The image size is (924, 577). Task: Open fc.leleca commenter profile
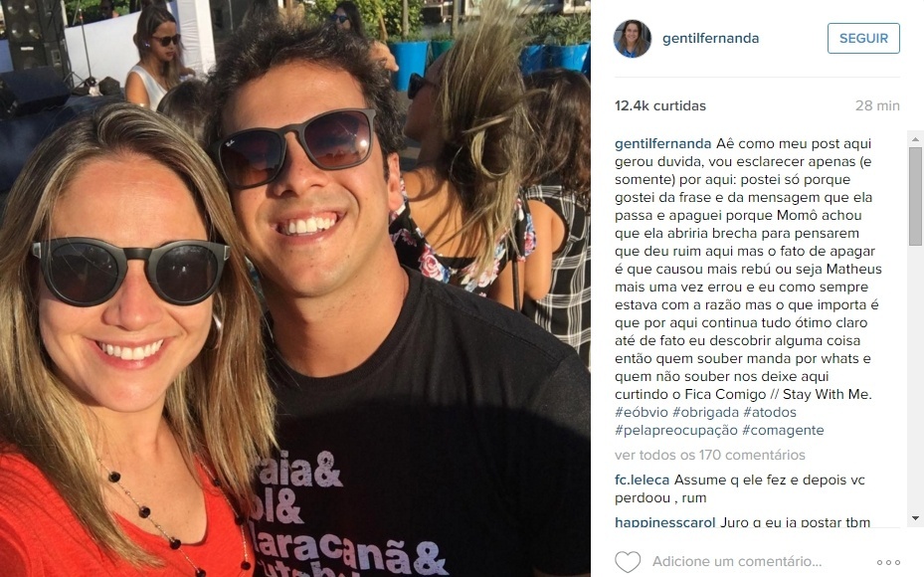click(x=642, y=480)
